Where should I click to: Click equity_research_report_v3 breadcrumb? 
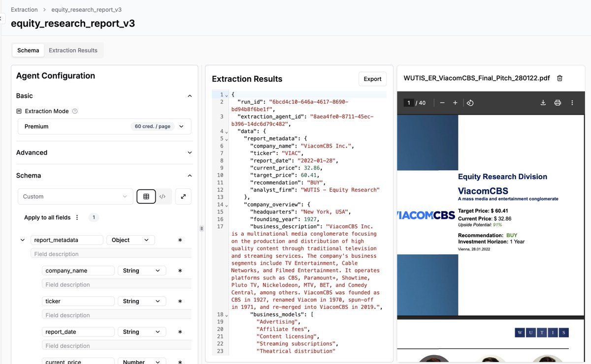tap(87, 9)
